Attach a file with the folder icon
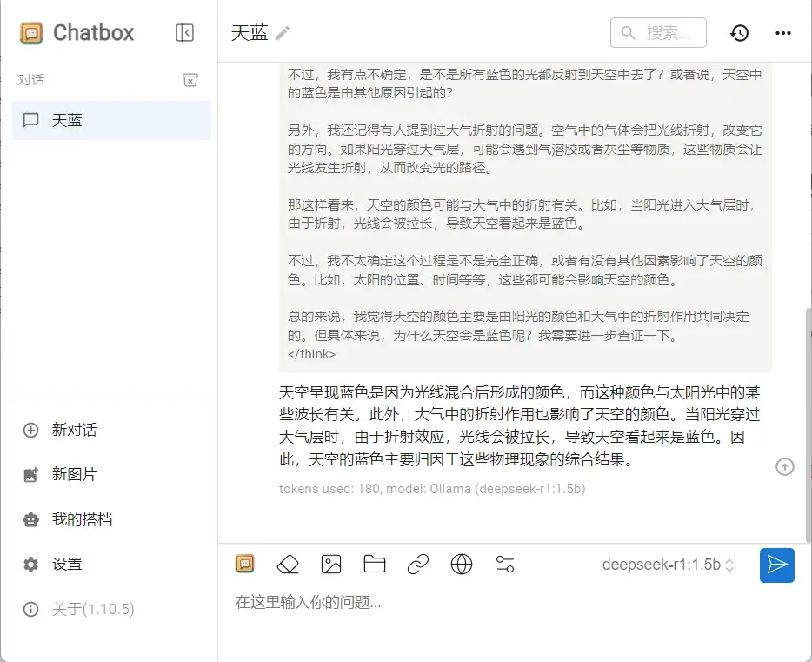This screenshot has width=812, height=662. click(374, 565)
